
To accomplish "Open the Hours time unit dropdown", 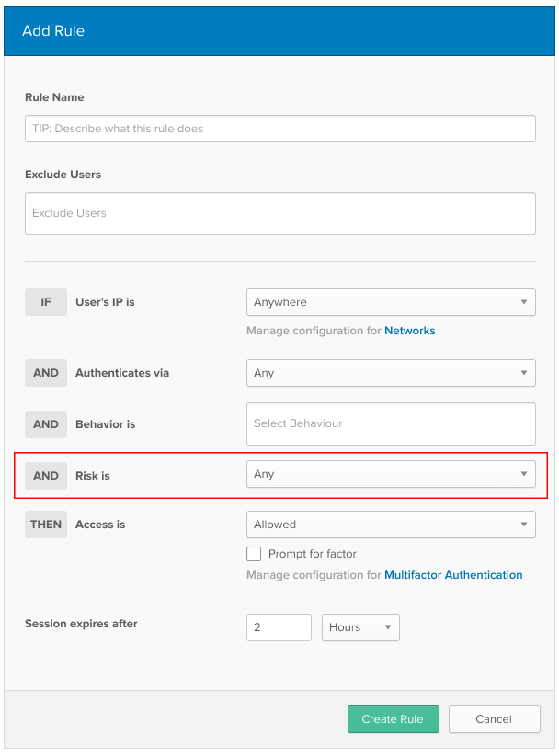I will click(360, 627).
